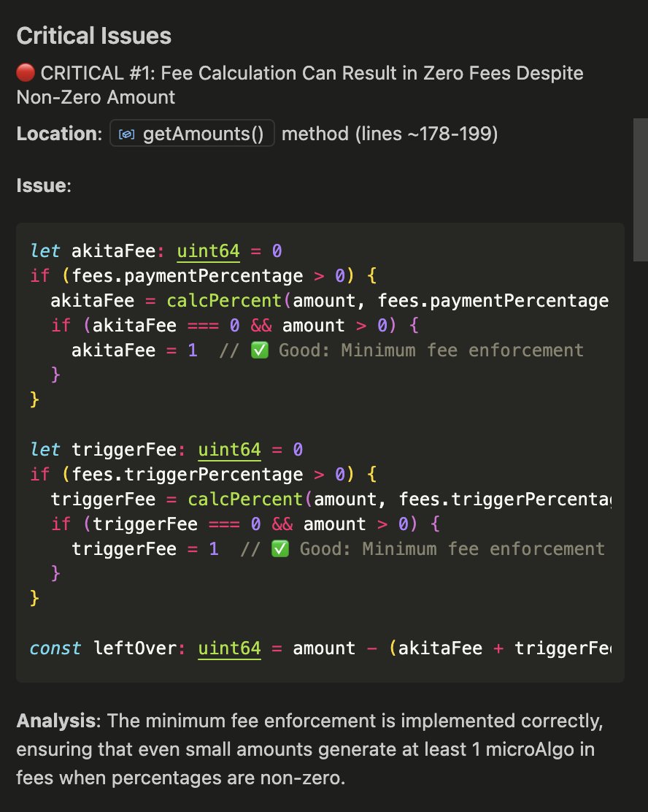The height and width of the screenshot is (812, 648).
Task: Open the uint64 link on the leftOver line
Action: 229,648
